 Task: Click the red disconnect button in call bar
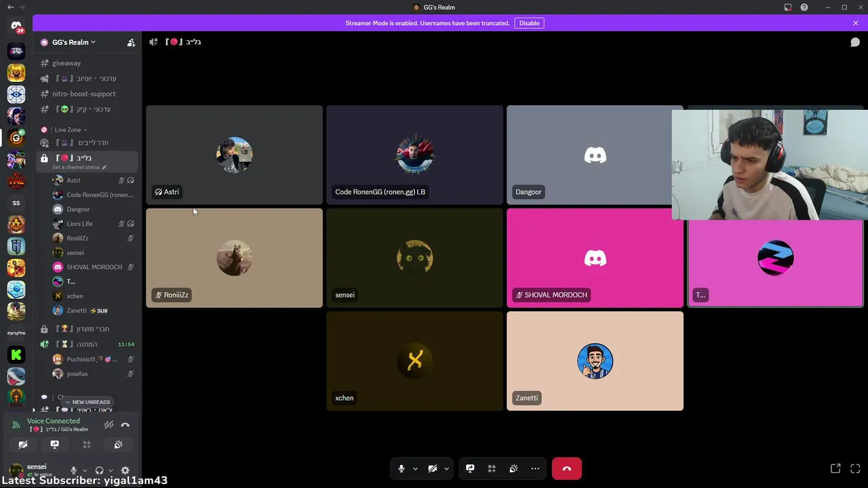(x=567, y=468)
